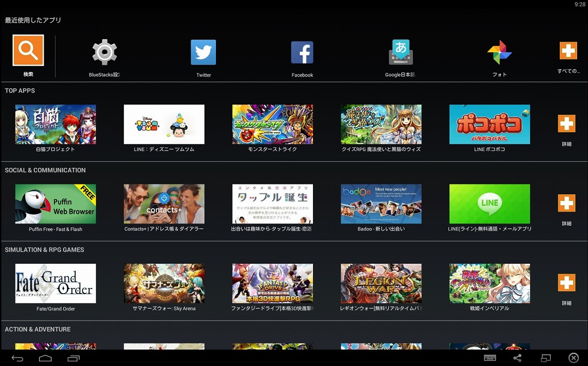Open LINE Disney Tsum Tsum thumbnail
The width and height of the screenshot is (588, 366).
pos(164,124)
